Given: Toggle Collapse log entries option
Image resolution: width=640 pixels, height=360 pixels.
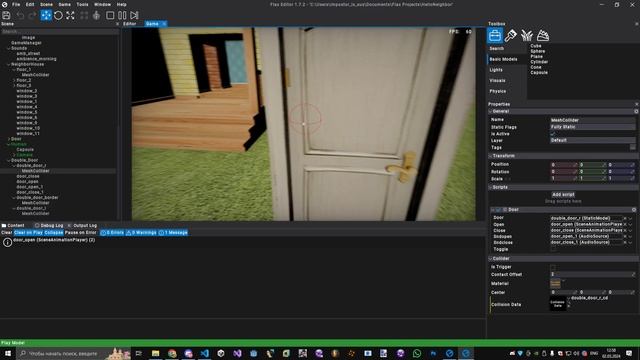Looking at the screenshot, I should click(x=54, y=233).
